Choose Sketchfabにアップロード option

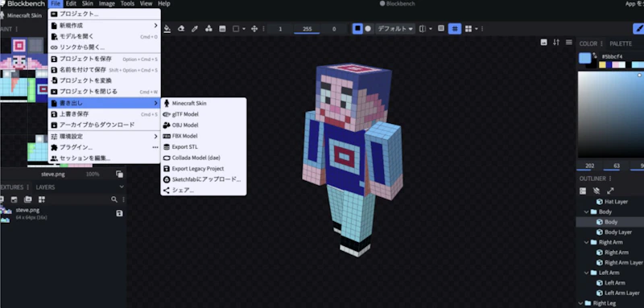[x=204, y=179]
